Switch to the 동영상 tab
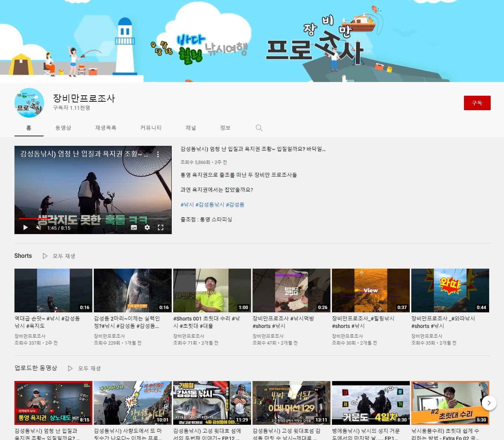Image resolution: width=504 pixels, height=440 pixels. (x=63, y=128)
